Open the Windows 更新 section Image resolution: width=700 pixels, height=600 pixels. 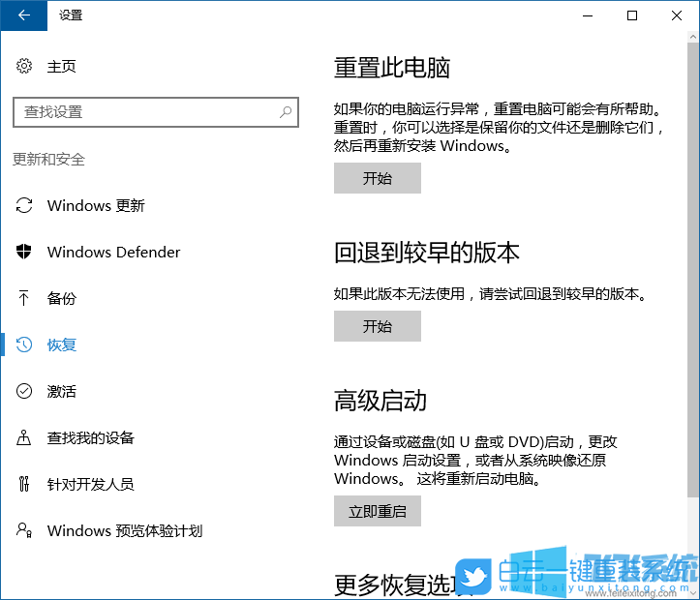96,205
